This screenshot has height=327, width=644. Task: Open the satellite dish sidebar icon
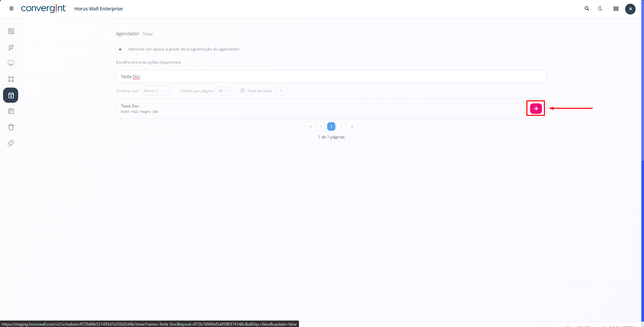click(x=11, y=47)
